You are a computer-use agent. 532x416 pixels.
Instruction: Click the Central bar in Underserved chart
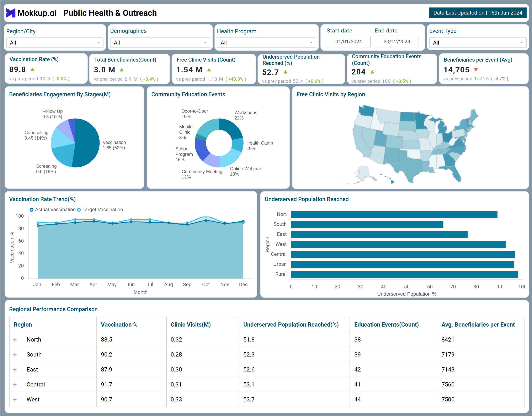click(403, 255)
